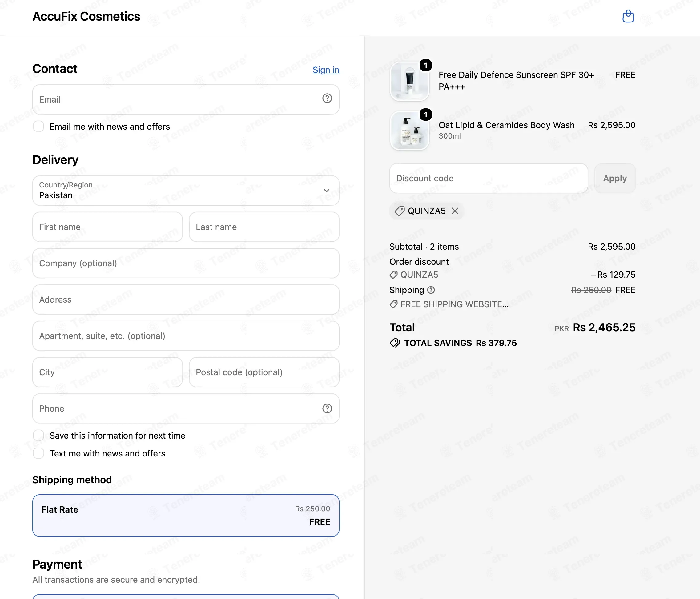The width and height of the screenshot is (700, 599).
Task: Check Save this information for next time
Action: pyautogui.click(x=38, y=436)
